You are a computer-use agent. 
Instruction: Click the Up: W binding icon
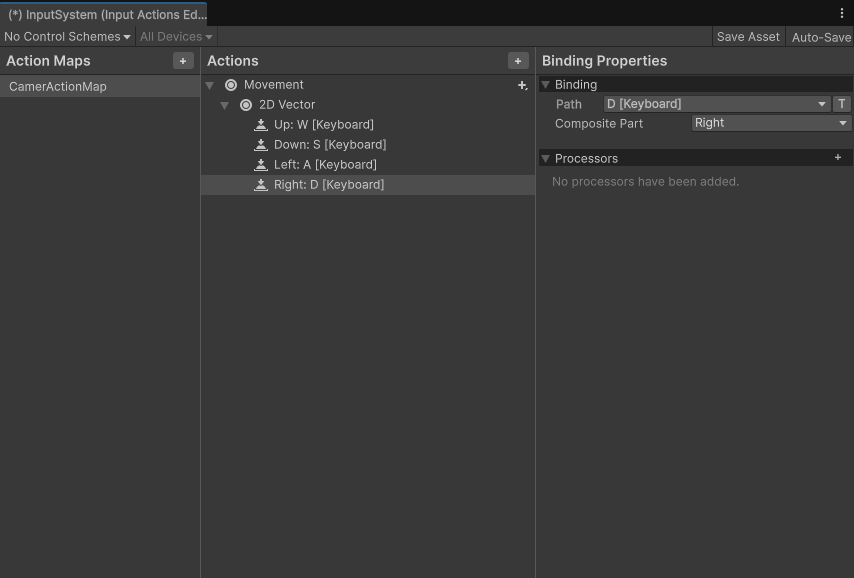pos(261,125)
